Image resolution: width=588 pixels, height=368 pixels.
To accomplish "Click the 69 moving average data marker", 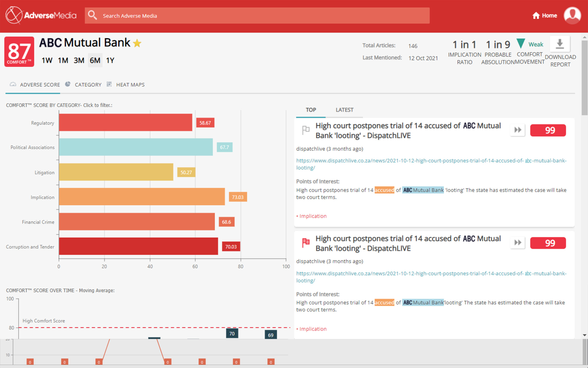I will point(271,335).
